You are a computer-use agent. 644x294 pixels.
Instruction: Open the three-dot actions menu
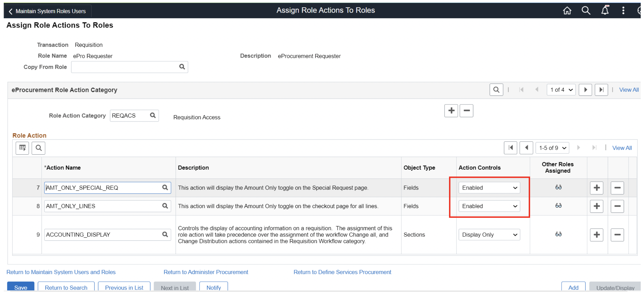tap(623, 11)
